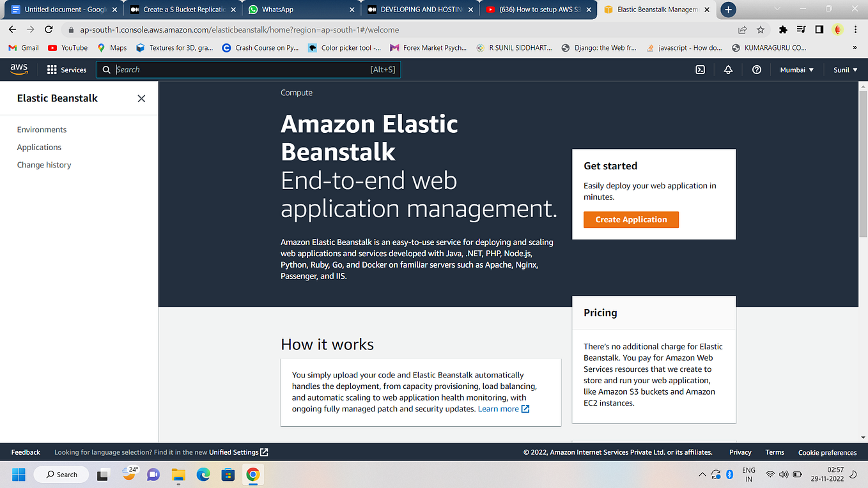
Task: Open the Learn more link
Action: coord(499,409)
